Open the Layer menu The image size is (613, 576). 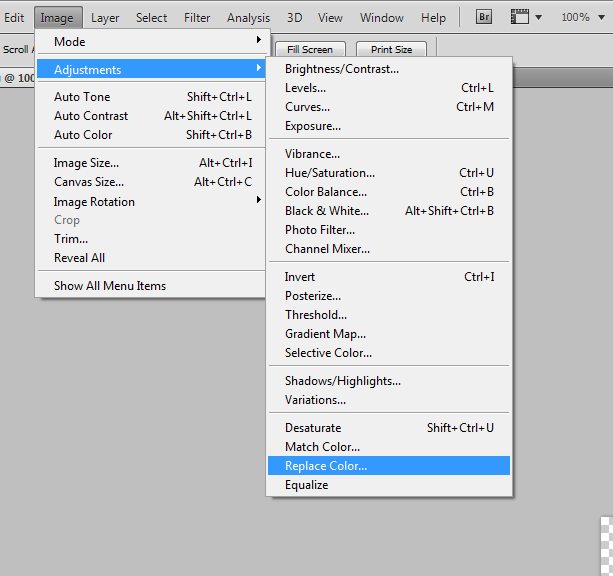pyautogui.click(x=105, y=17)
